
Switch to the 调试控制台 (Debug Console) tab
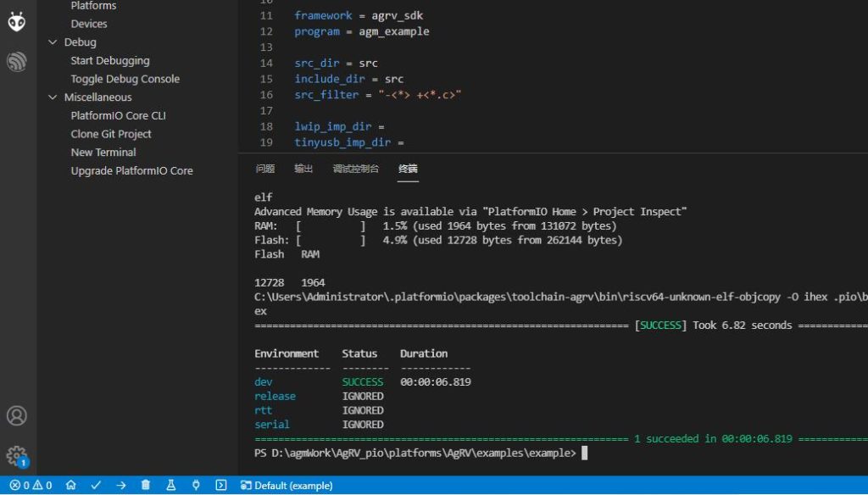[x=355, y=169]
